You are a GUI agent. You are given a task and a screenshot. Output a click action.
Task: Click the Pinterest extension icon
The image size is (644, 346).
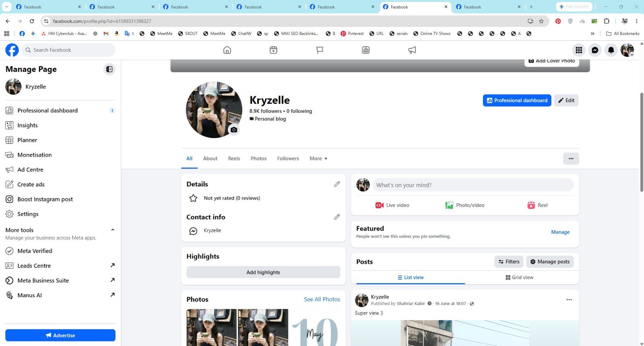pyautogui.click(x=558, y=21)
